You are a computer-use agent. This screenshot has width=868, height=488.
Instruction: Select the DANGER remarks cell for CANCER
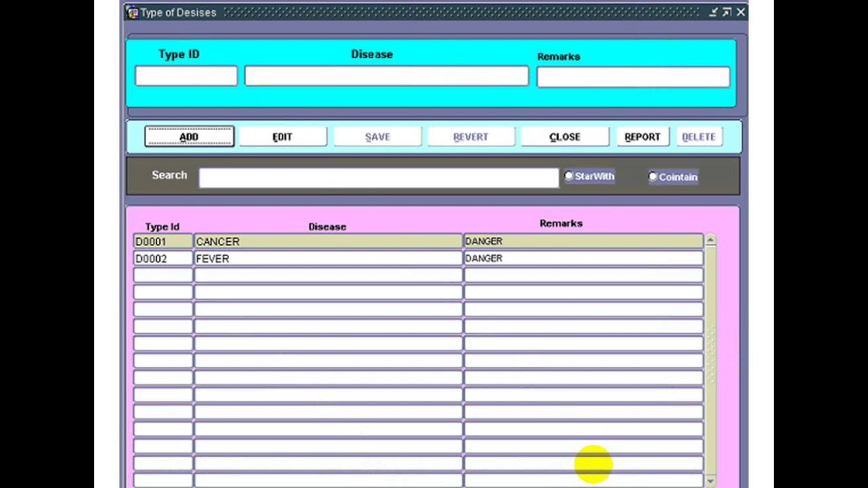(x=584, y=241)
